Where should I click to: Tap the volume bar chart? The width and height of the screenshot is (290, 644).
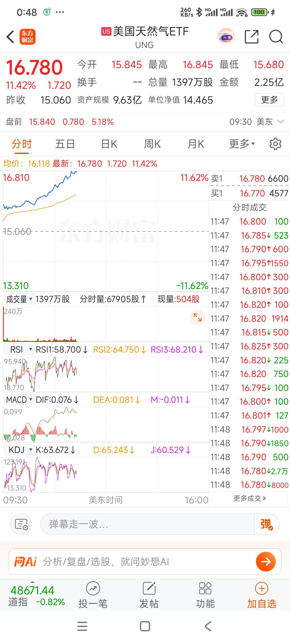(x=106, y=324)
